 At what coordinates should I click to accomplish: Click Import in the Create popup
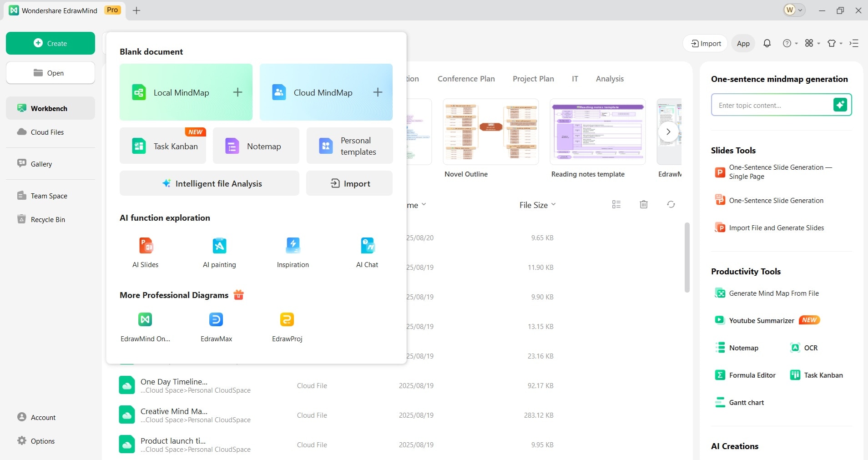(x=349, y=183)
